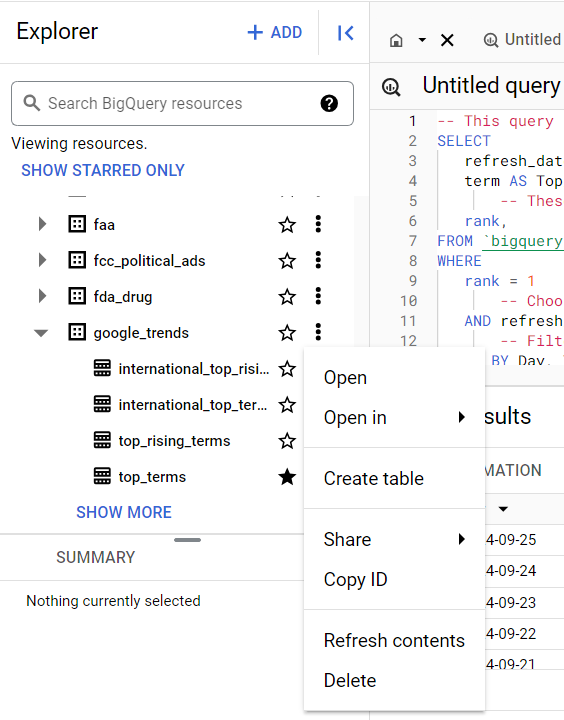The height and width of the screenshot is (720, 564).
Task: Unstar the top_terms table
Action: pos(287,477)
